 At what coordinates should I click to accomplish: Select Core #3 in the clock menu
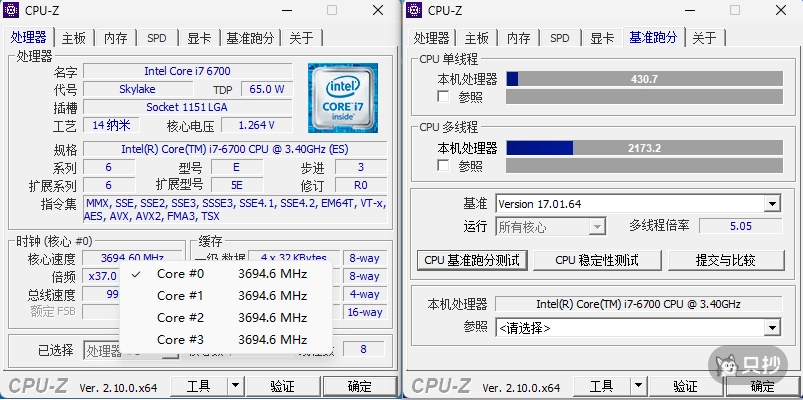point(226,340)
